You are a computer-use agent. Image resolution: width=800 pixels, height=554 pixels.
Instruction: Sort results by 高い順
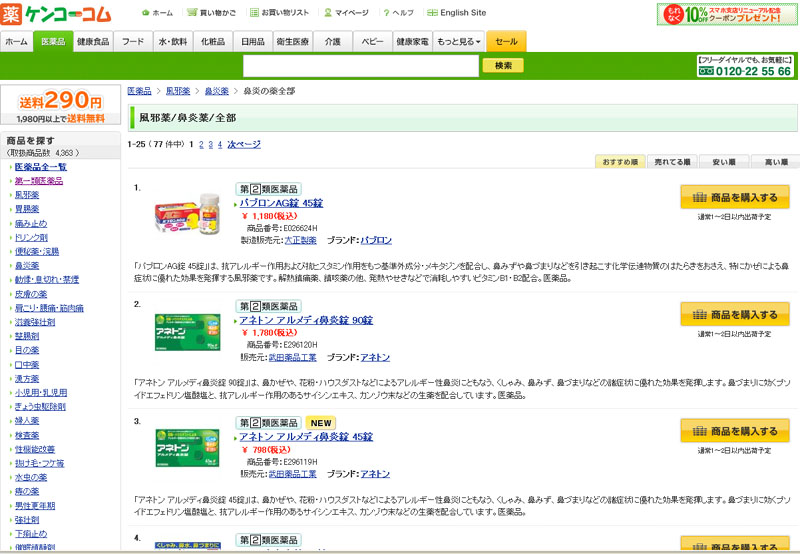(775, 161)
